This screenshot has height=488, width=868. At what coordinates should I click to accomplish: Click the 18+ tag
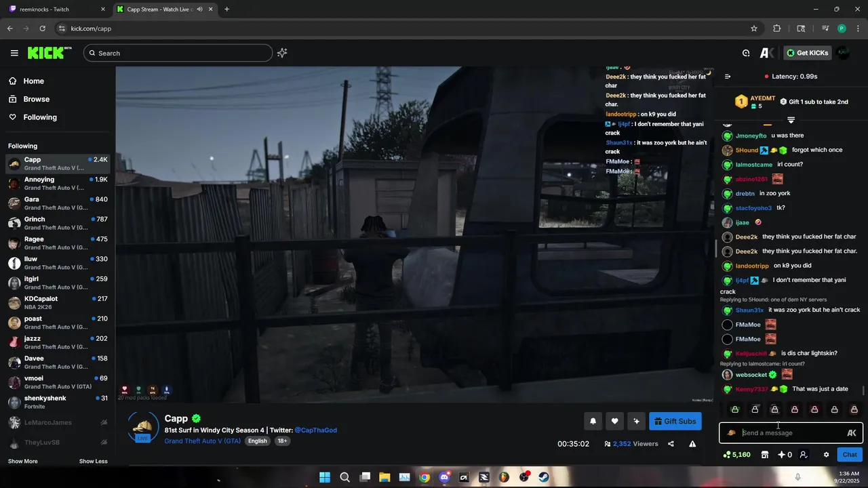click(282, 441)
